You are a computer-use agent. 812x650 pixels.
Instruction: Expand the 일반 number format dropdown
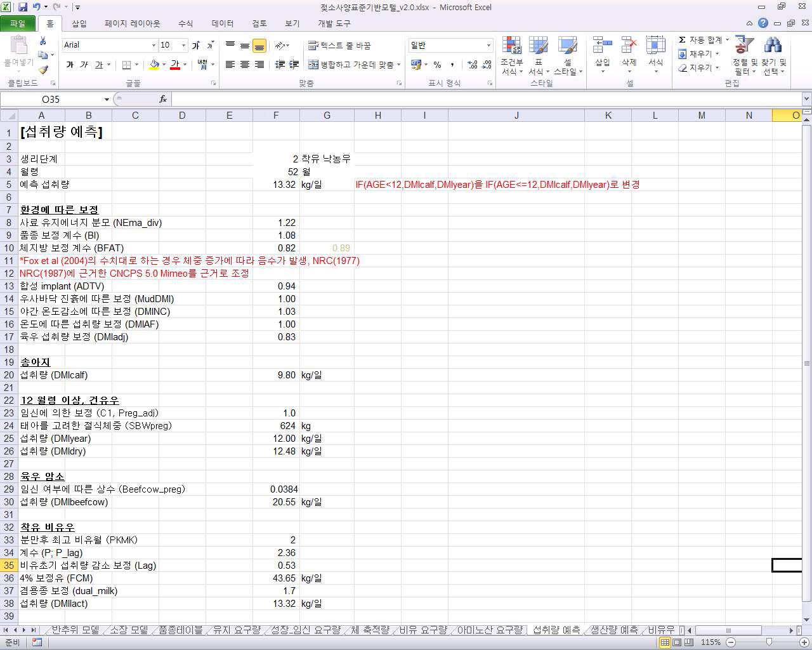click(488, 46)
